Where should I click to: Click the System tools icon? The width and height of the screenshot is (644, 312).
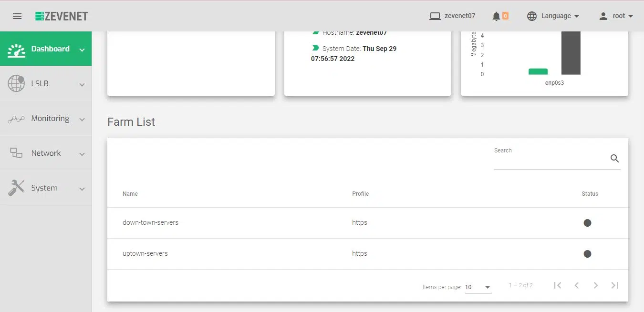pyautogui.click(x=16, y=187)
